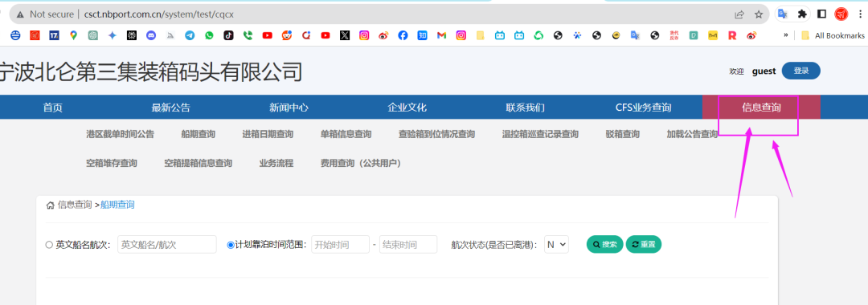
Task: Open the 新闻中心 menu item
Action: [289, 108]
